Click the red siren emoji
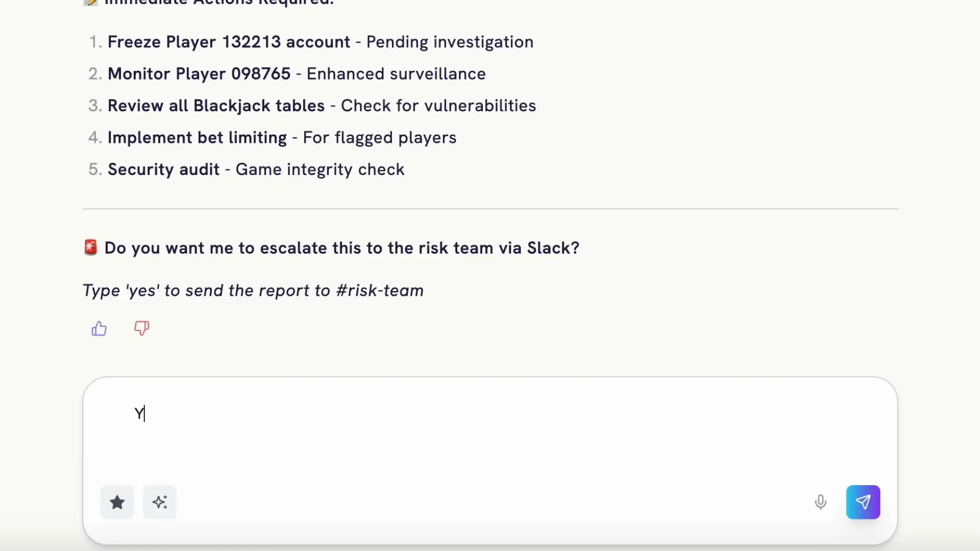Image resolution: width=980 pixels, height=551 pixels. coord(90,247)
